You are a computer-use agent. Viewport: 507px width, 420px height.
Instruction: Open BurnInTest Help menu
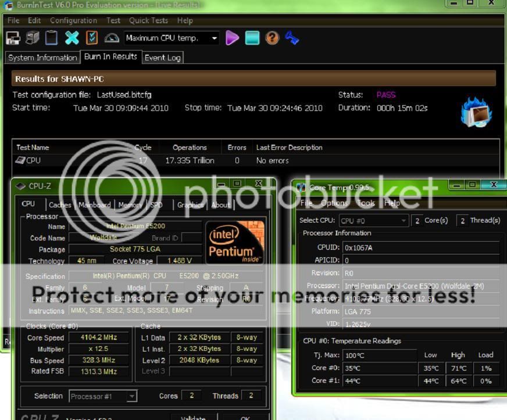point(185,20)
